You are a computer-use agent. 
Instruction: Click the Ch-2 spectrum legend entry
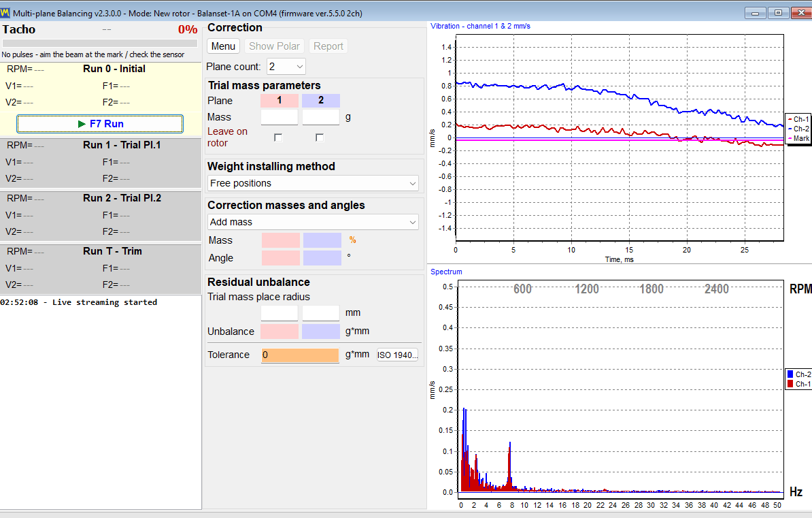point(799,374)
